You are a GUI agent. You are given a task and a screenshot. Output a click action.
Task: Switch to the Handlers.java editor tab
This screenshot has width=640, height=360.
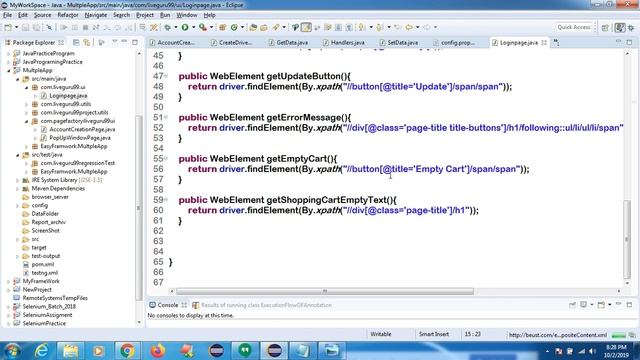(x=344, y=42)
